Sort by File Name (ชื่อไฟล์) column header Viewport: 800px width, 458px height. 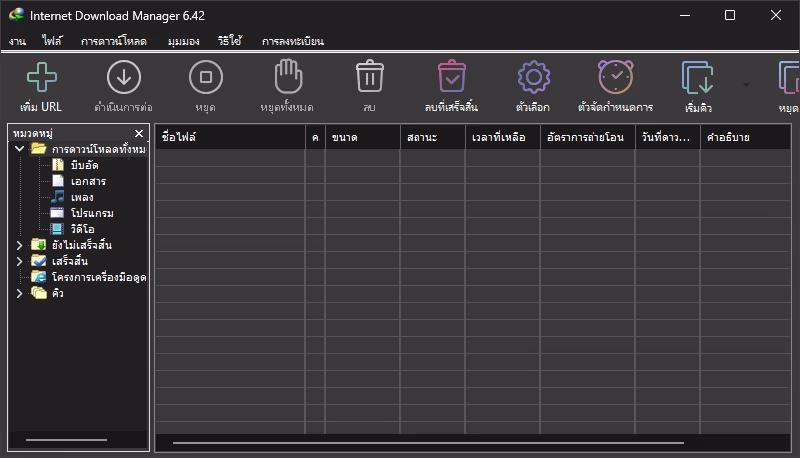tap(230, 137)
